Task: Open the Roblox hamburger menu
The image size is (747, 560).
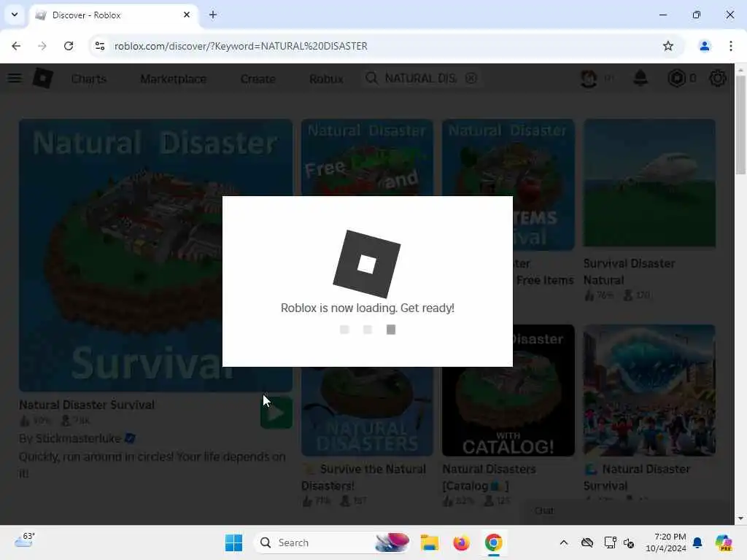Action: (15, 78)
